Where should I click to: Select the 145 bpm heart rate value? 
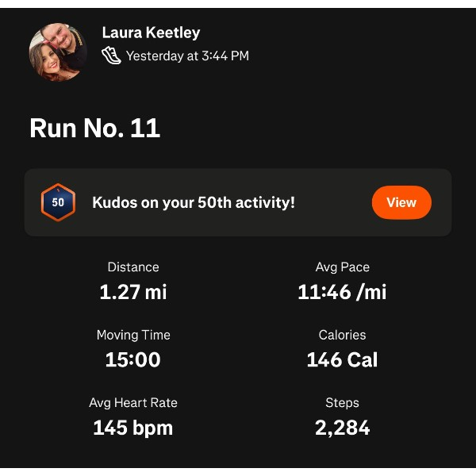pyautogui.click(x=133, y=428)
